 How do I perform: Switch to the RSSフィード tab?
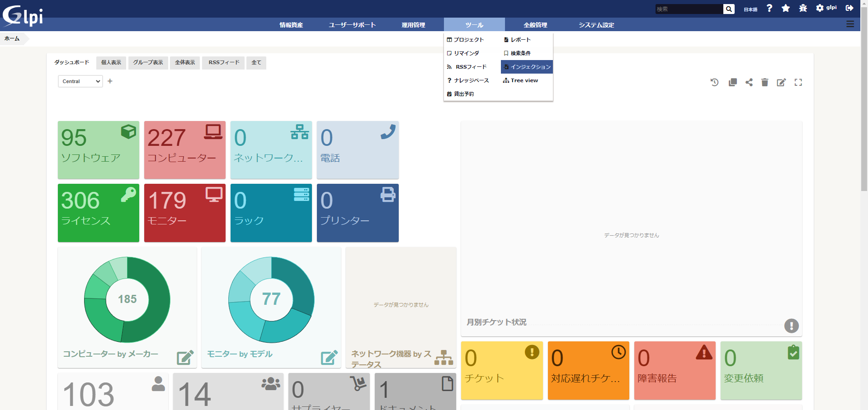tap(224, 62)
